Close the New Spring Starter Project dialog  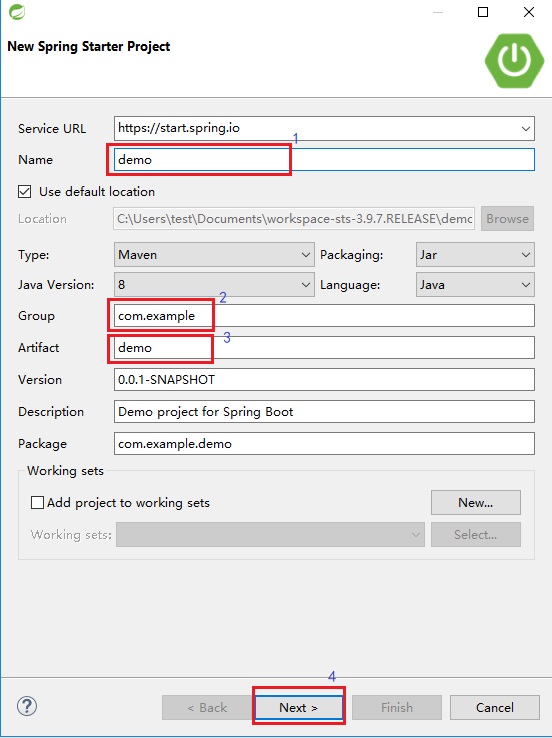tap(529, 12)
